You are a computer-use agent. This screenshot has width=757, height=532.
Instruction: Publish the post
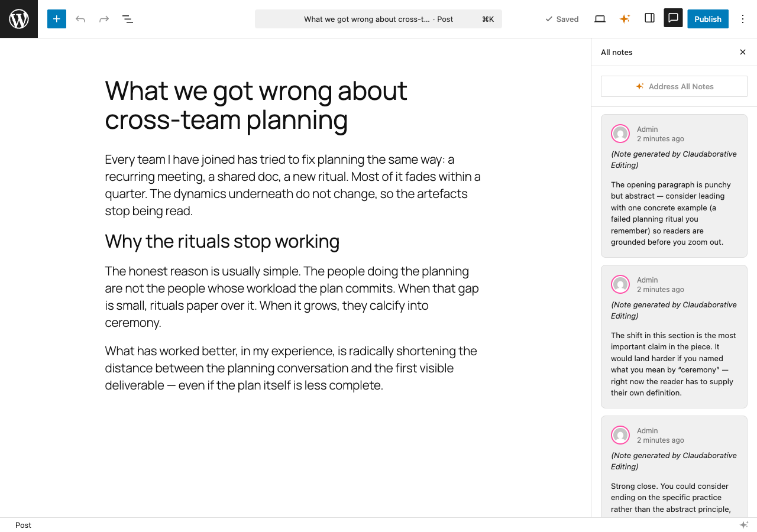click(x=707, y=18)
